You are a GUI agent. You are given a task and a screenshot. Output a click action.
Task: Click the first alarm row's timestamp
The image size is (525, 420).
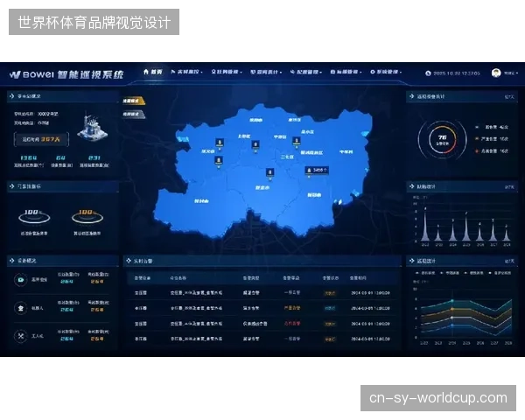click(x=370, y=293)
